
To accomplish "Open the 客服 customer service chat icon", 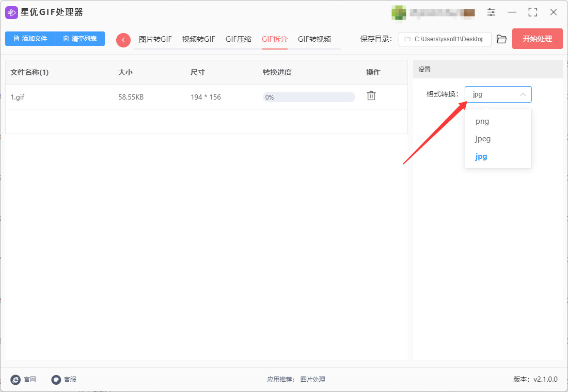I will pos(56,379).
